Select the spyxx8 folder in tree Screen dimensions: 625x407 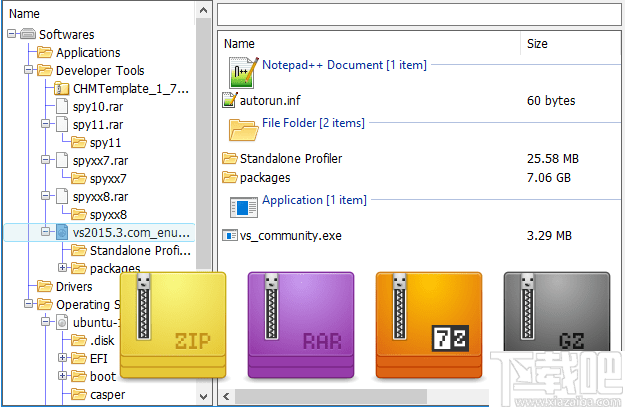[x=108, y=214]
